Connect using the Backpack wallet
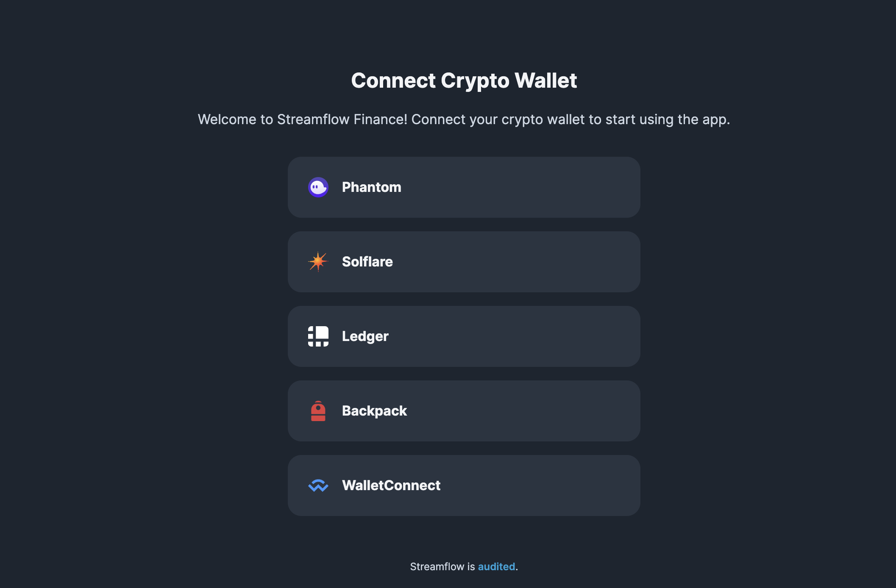The width and height of the screenshot is (896, 588). (464, 411)
